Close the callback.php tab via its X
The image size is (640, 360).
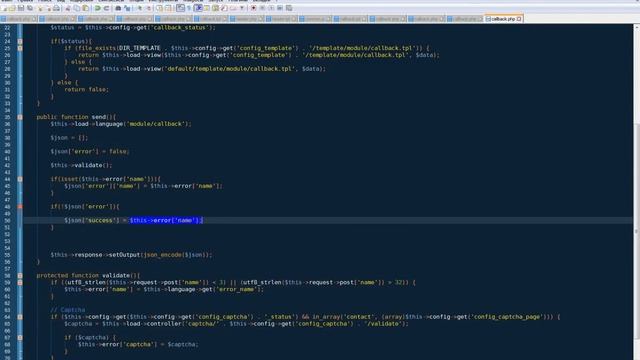(519, 19)
